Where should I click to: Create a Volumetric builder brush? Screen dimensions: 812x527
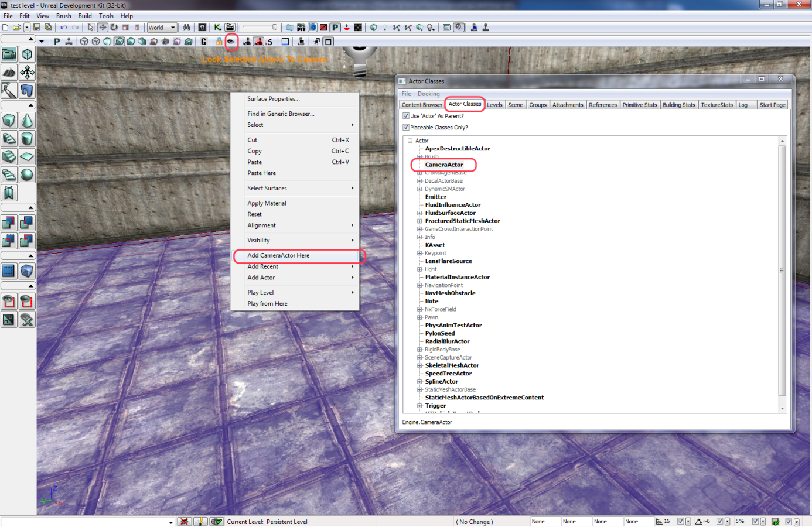coord(9,193)
